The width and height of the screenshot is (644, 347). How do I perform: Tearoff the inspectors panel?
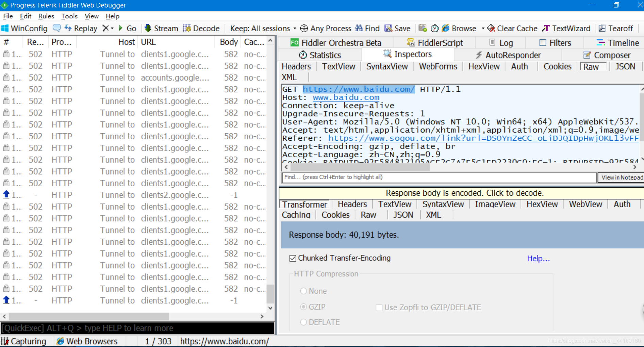pos(616,29)
